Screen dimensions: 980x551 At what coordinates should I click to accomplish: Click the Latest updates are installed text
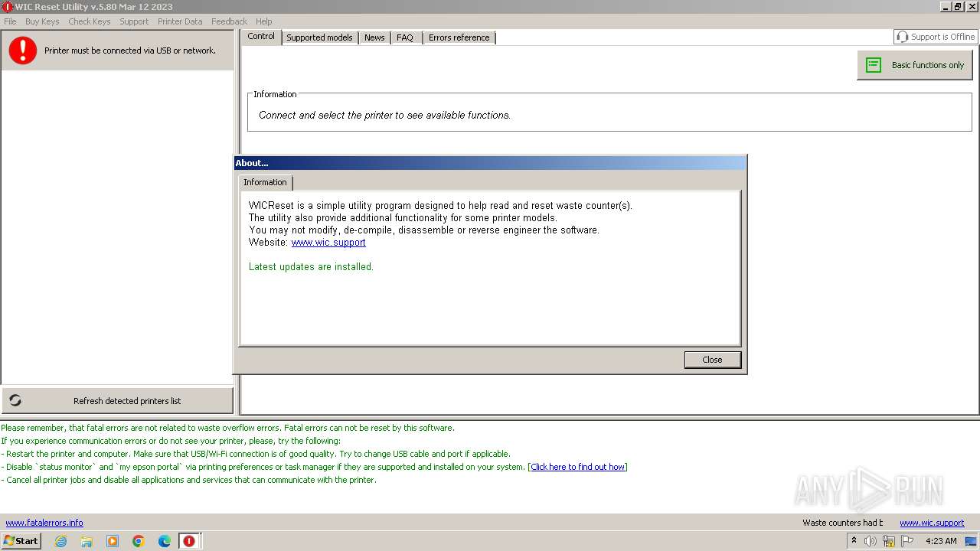tap(311, 267)
